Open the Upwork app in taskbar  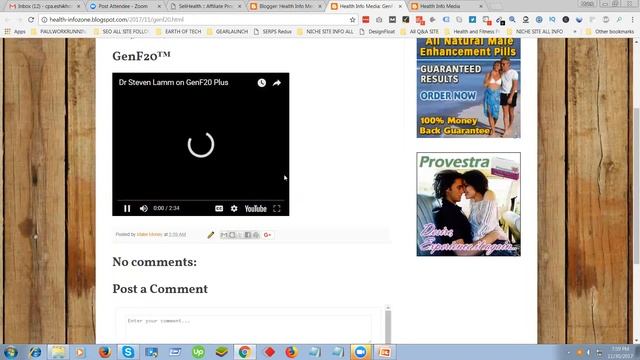(198, 352)
